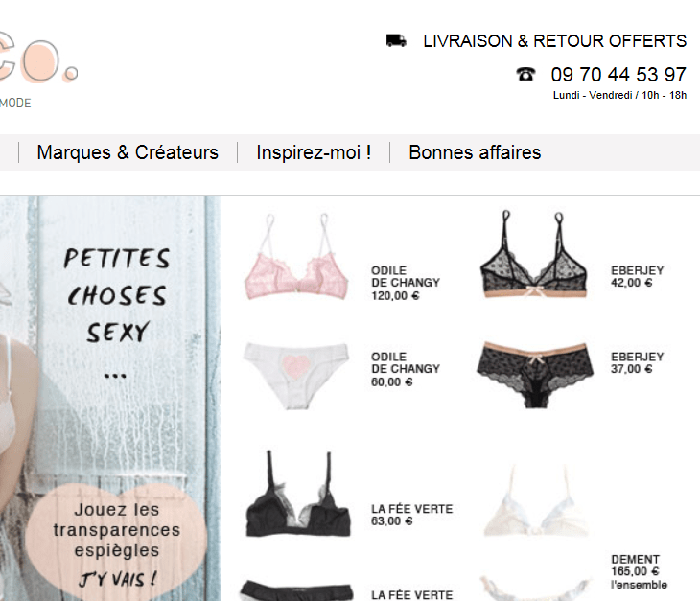Screen dimensions: 700x601
Task: Open the Marques & Créateurs menu
Action: point(128,152)
